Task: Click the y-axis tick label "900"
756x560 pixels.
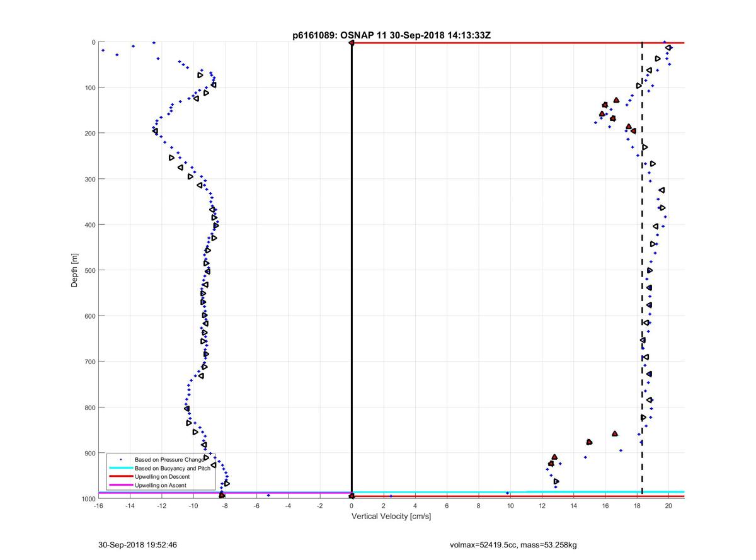Action: 89,453
